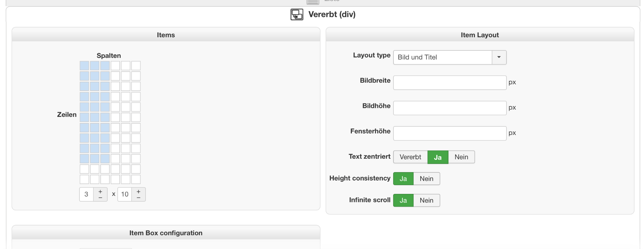Decrease the column count with minus
Viewport: 644px width, 249px height.
tap(100, 198)
